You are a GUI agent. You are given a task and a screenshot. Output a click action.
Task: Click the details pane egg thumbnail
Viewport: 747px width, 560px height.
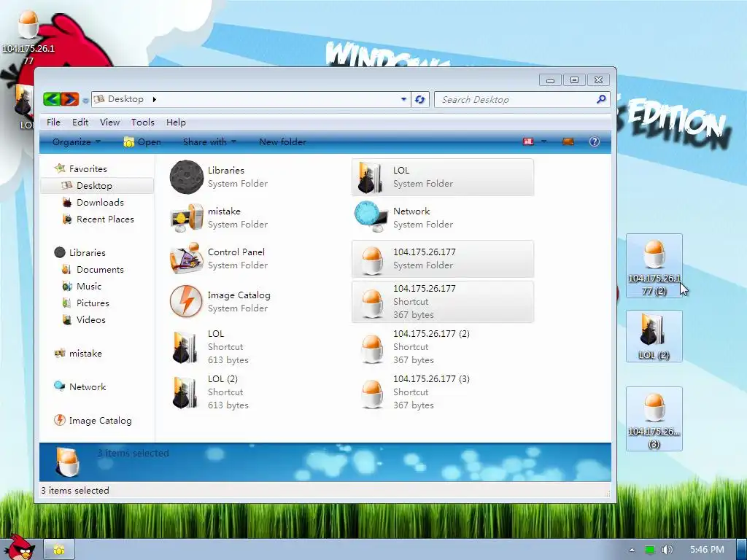coord(67,462)
